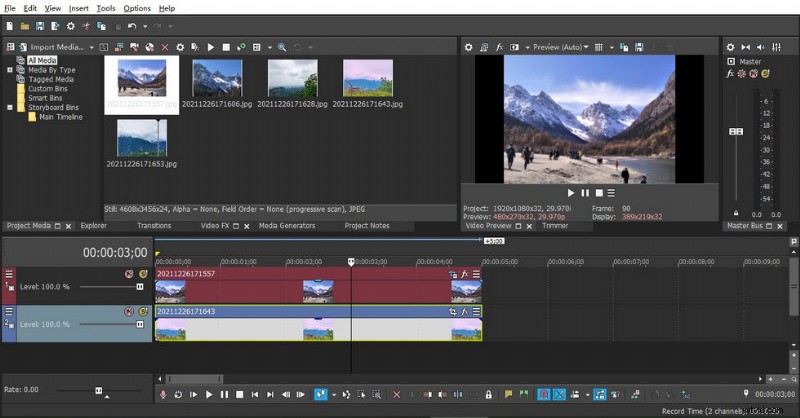Undo the last action in the main toolbar
This screenshot has height=418, width=800.
pos(132,26)
